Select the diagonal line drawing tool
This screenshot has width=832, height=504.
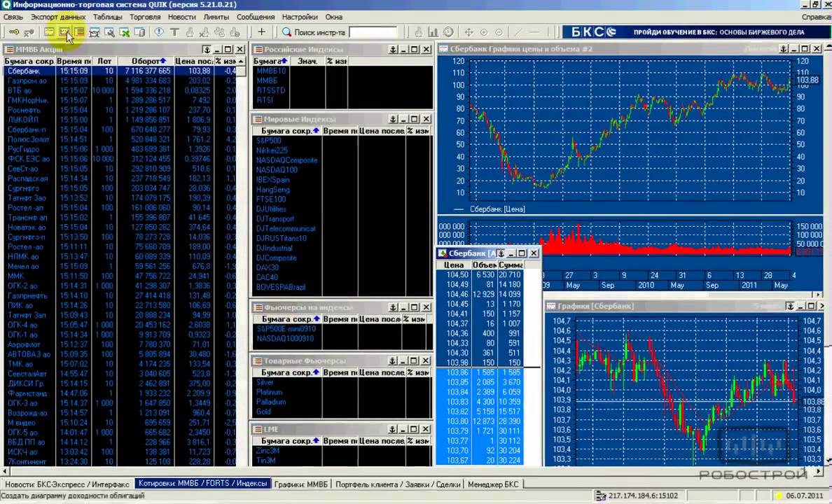[518, 32]
